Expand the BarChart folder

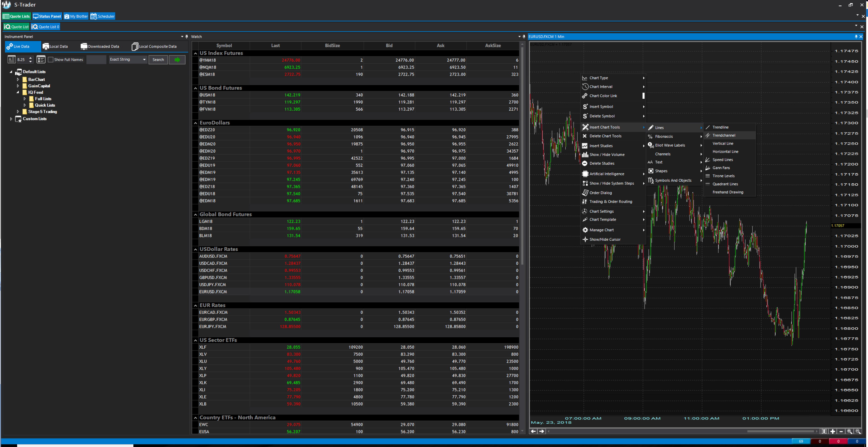[18, 80]
